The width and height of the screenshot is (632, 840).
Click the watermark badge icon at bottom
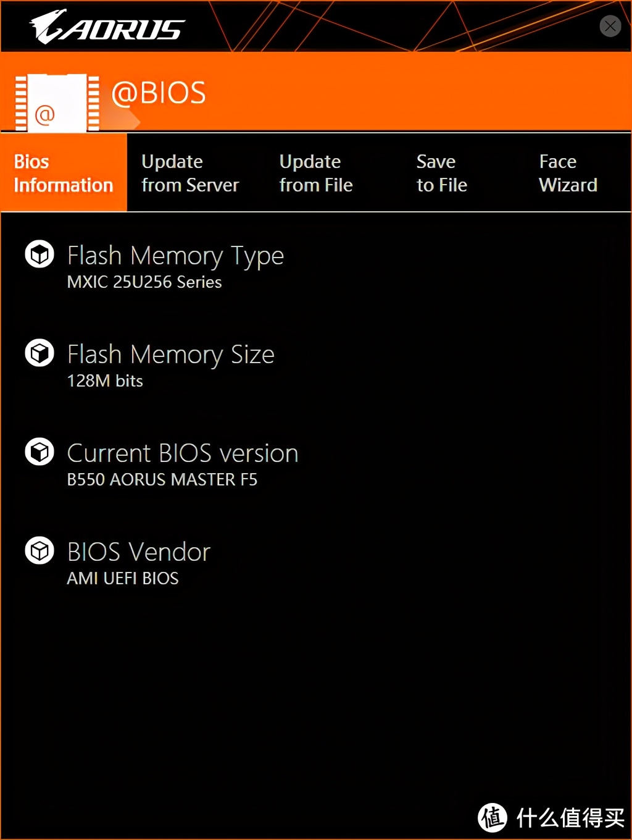point(493,817)
